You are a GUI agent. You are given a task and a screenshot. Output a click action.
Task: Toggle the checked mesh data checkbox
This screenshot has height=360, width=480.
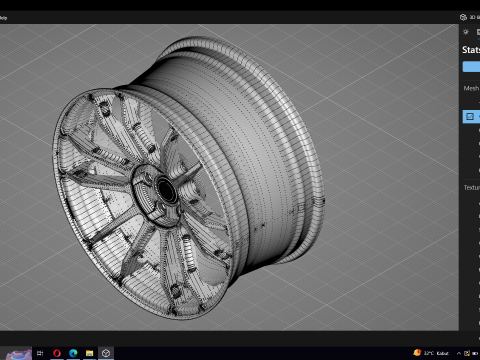pos(470,116)
